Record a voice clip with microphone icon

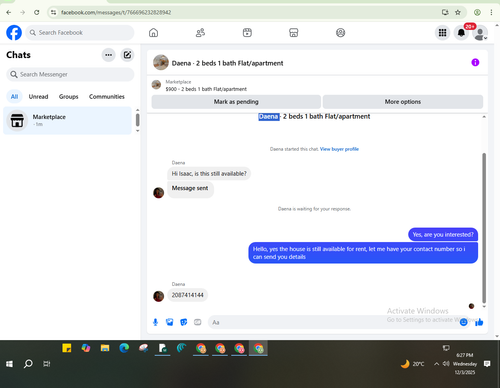click(x=155, y=322)
